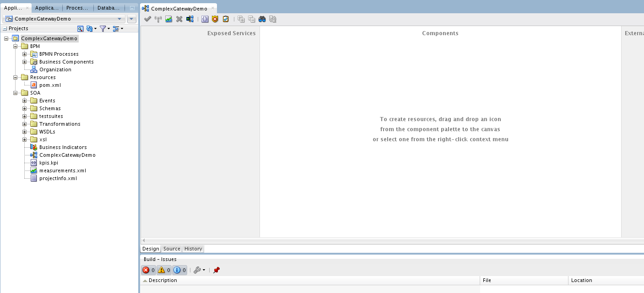This screenshot has height=293, width=644.
Task: Open the wrench settings in Build Issues
Action: tap(198, 270)
